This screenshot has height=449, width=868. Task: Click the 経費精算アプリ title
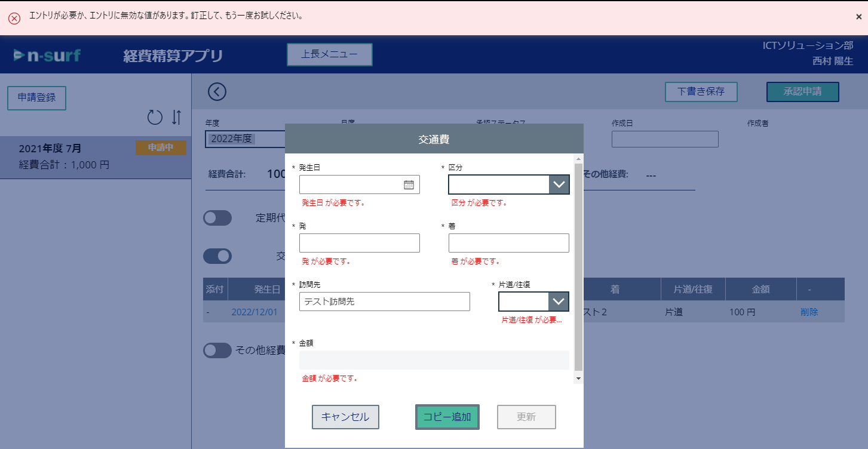[x=173, y=56]
